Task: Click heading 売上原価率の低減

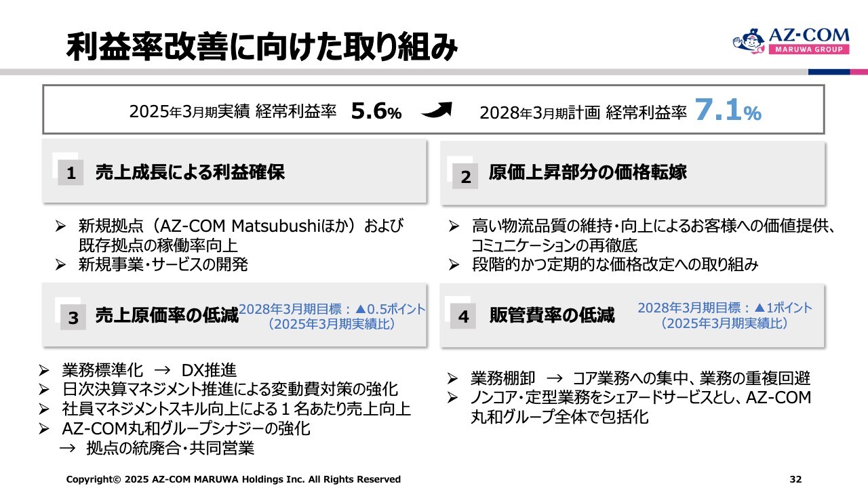Action: [x=167, y=315]
